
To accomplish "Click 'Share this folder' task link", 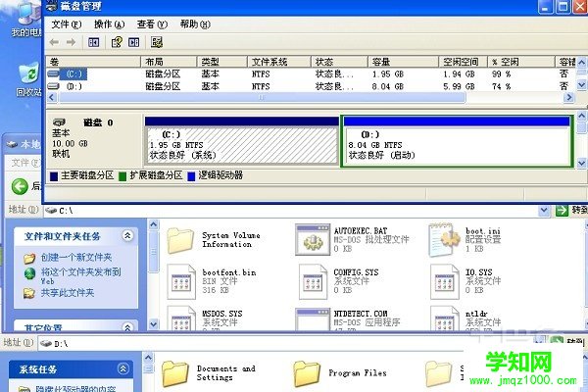I will click(x=68, y=293).
